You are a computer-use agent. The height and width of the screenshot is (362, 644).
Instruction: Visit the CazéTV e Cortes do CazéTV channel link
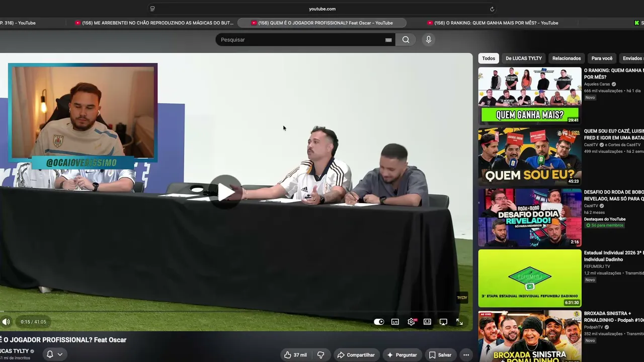click(612, 145)
